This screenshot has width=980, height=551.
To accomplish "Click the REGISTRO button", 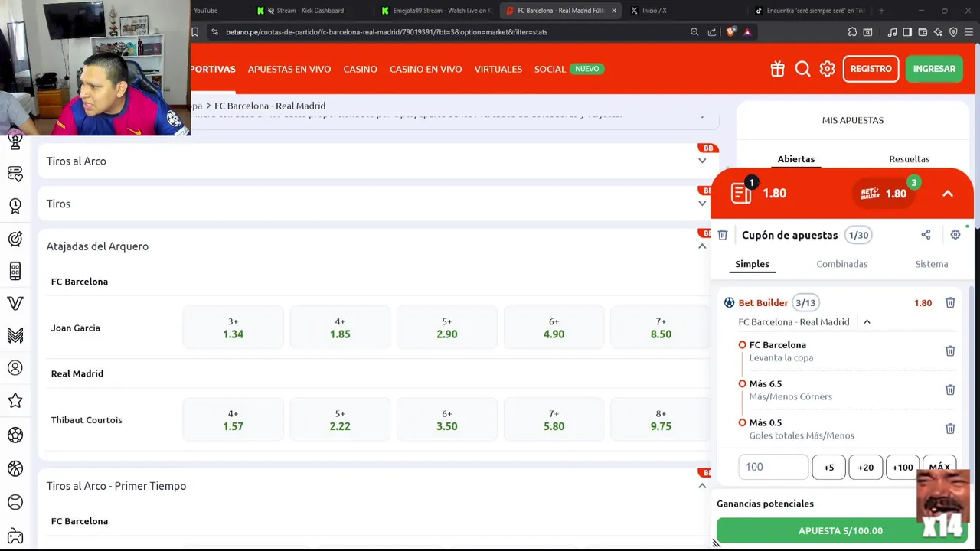I will 871,69.
